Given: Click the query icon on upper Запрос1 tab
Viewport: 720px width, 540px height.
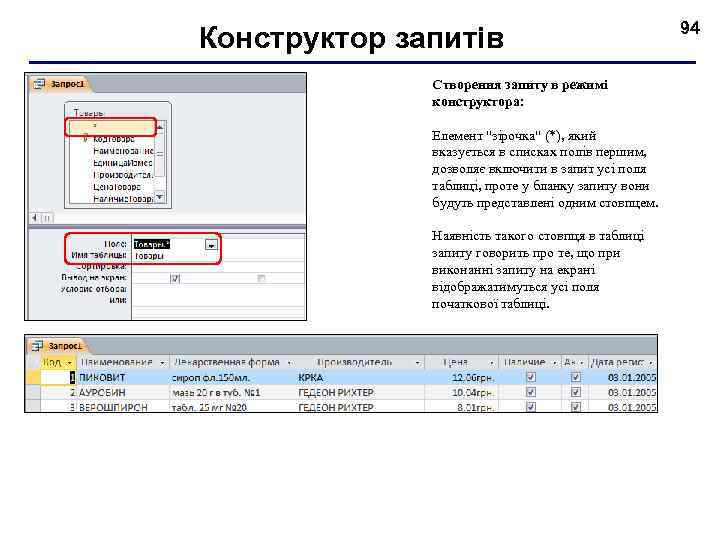Looking at the screenshot, I should point(39,84).
